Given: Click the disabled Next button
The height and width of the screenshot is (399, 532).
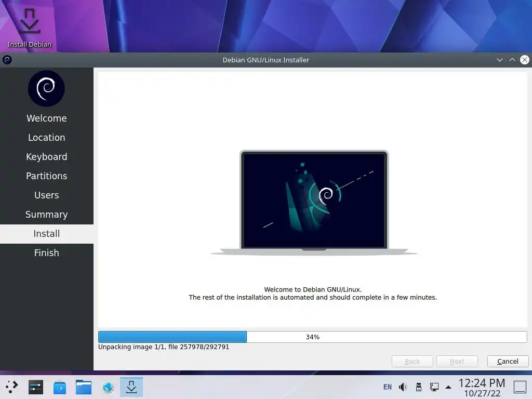Looking at the screenshot, I should (x=457, y=362).
